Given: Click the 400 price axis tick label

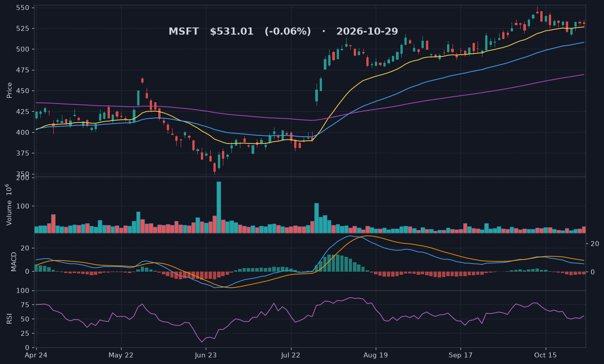Looking at the screenshot, I should click(x=23, y=132).
